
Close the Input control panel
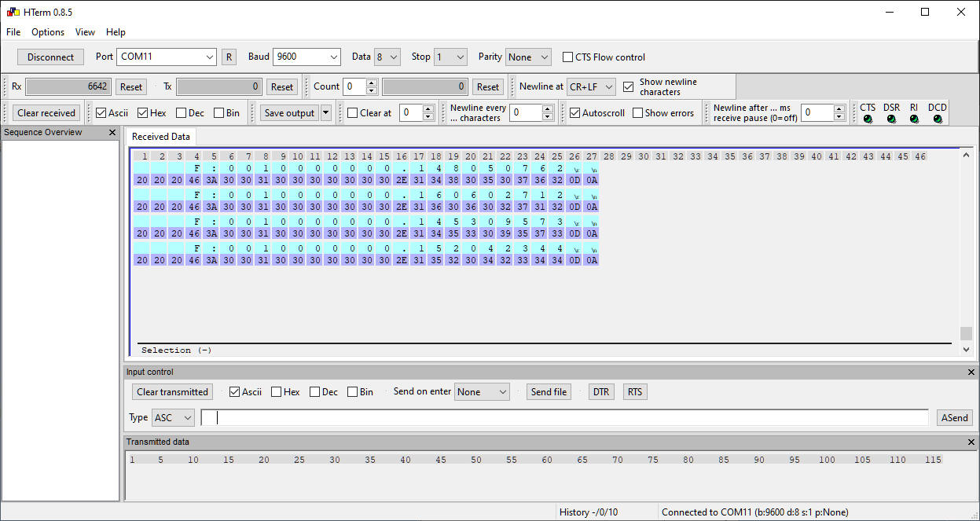(x=971, y=372)
